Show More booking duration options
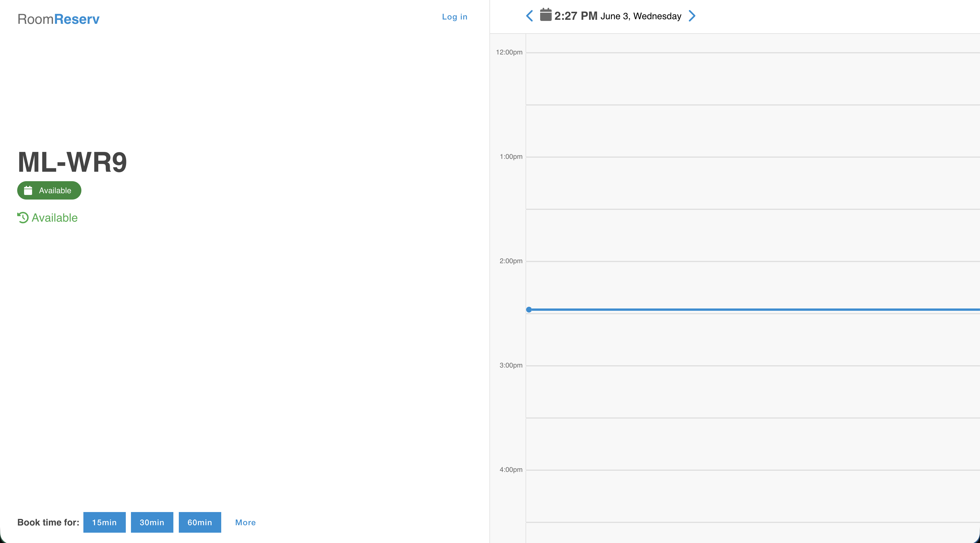The width and height of the screenshot is (980, 543). 245,522
